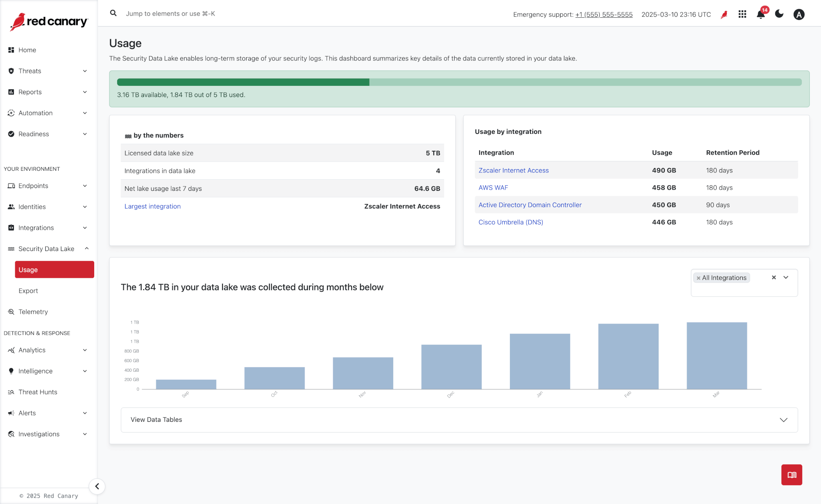Click the Investigations icon in sidebar
Viewport: 821px width, 504px height.
[x=11, y=434]
